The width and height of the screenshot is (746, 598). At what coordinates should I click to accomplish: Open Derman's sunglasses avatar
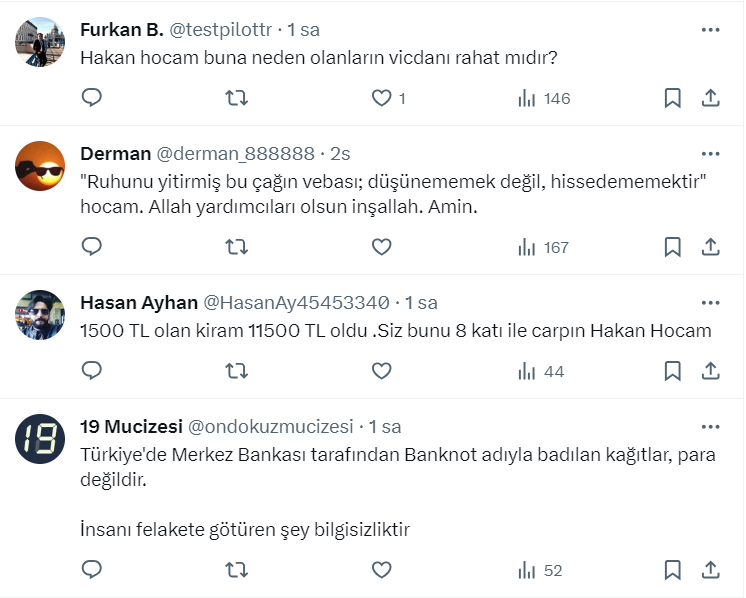[x=41, y=166]
